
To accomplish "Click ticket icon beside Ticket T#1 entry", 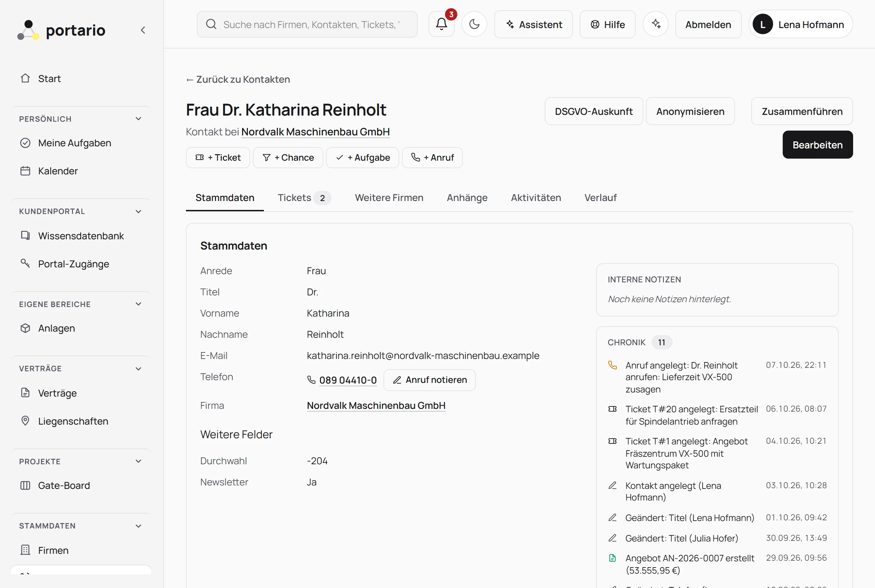I will 612,441.
